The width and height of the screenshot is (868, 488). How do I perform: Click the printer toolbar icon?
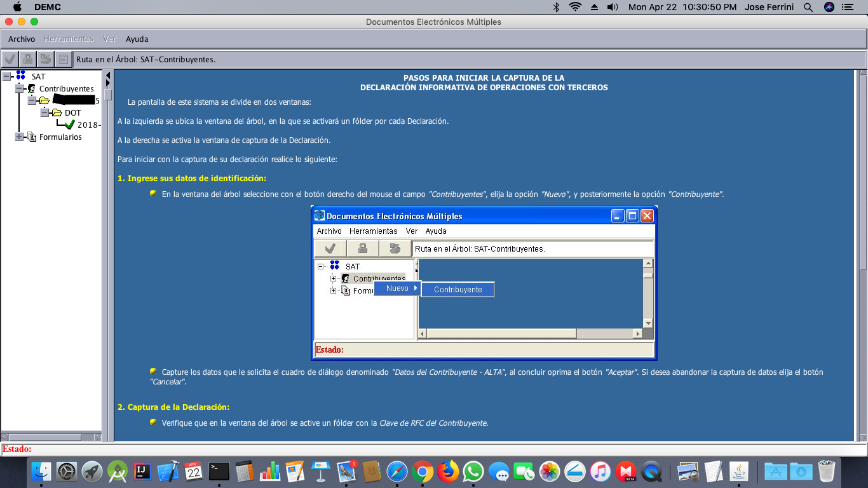tap(45, 59)
